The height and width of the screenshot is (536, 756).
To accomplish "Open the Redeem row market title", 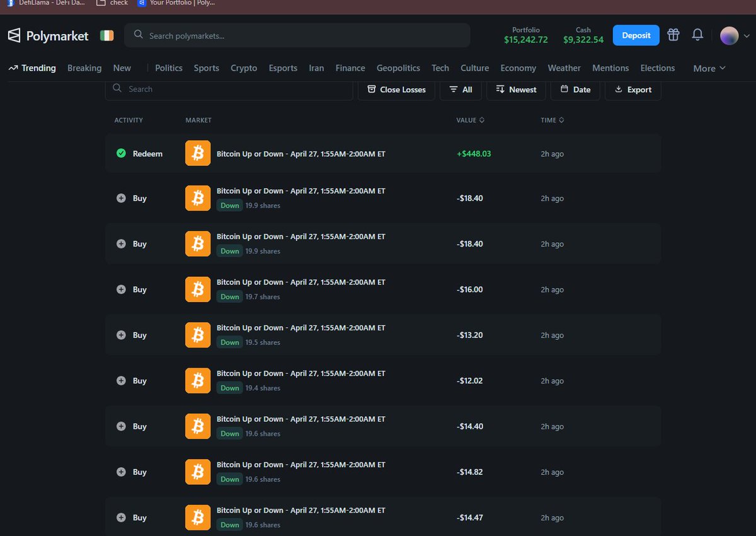I will tap(301, 153).
